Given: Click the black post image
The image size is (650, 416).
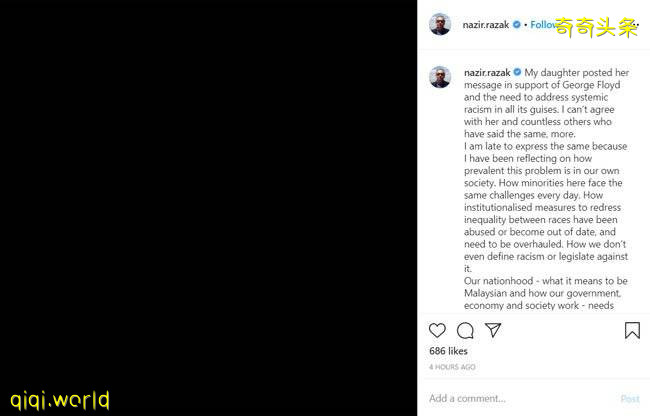Looking at the screenshot, I should pyautogui.click(x=209, y=208).
